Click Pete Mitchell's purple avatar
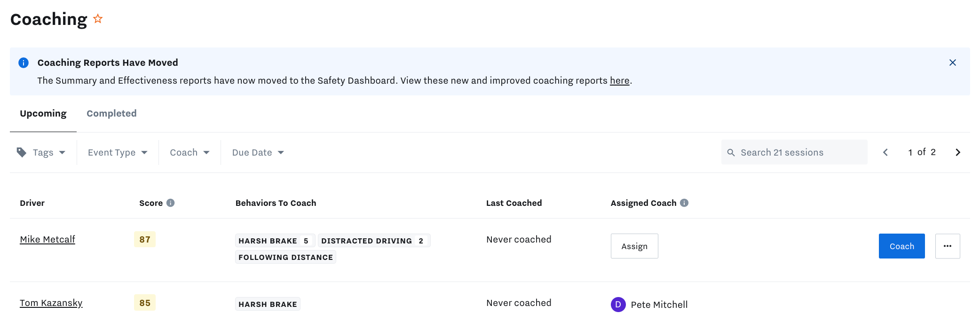Viewport: 980px width, 329px height. [617, 304]
